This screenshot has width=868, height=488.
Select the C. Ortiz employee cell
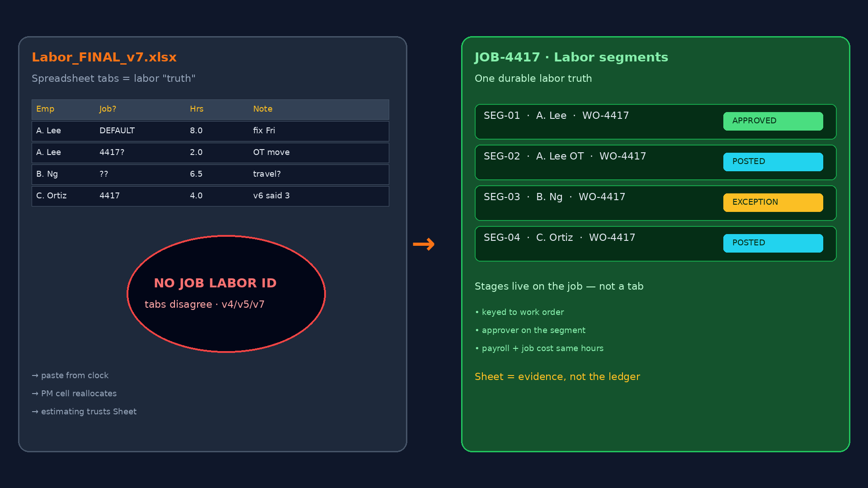51,196
